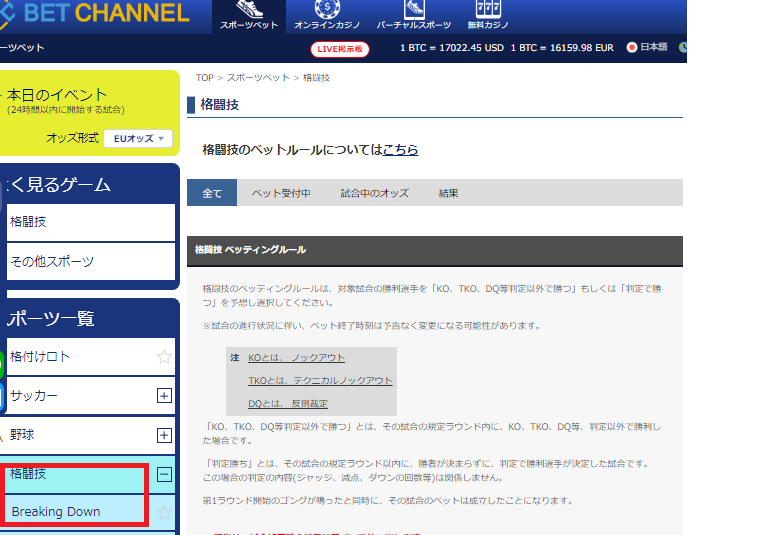
Task: Click 格闘技 ベッティングルール header bar
Action: (435, 250)
